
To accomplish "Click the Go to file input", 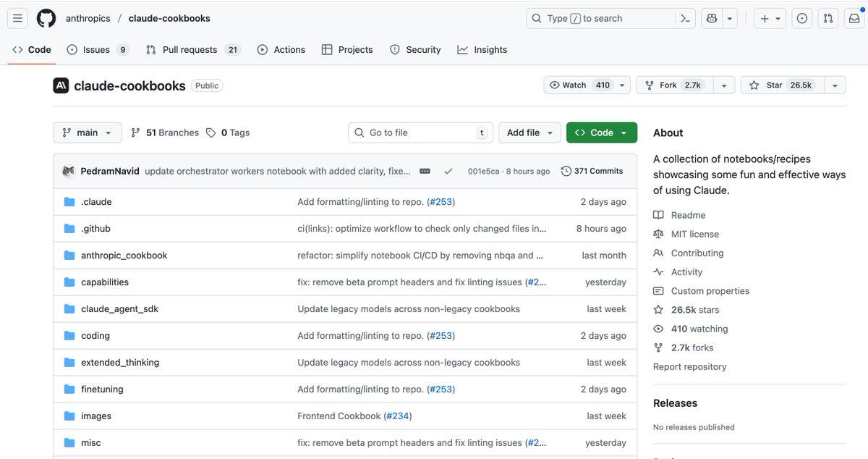I will tap(420, 132).
